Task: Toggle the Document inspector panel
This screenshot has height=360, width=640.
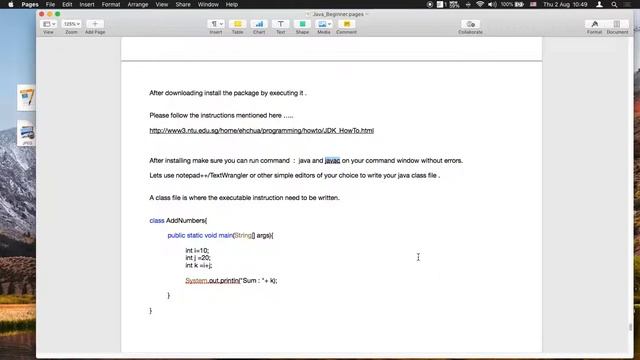Action: [x=617, y=24]
